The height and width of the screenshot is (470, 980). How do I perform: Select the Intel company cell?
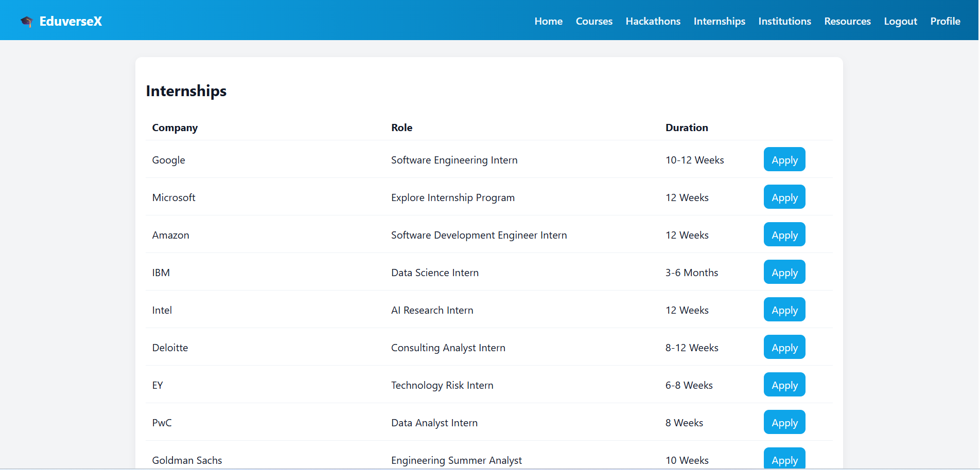tap(162, 310)
